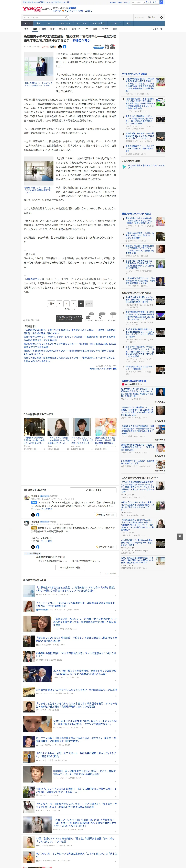Open the ヘルプ link in the top bar

click(x=127, y=2)
